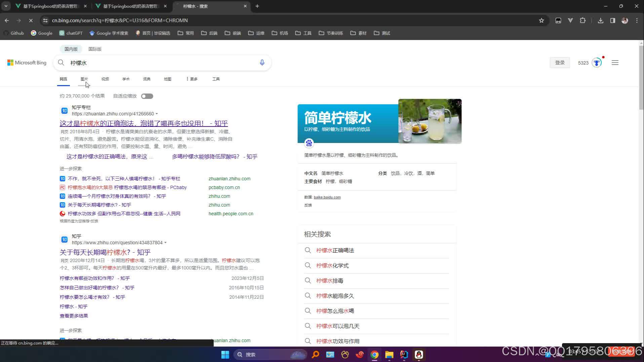The width and height of the screenshot is (644, 362).
Task: Open the 查看更多结果 link
Action: click(x=74, y=316)
